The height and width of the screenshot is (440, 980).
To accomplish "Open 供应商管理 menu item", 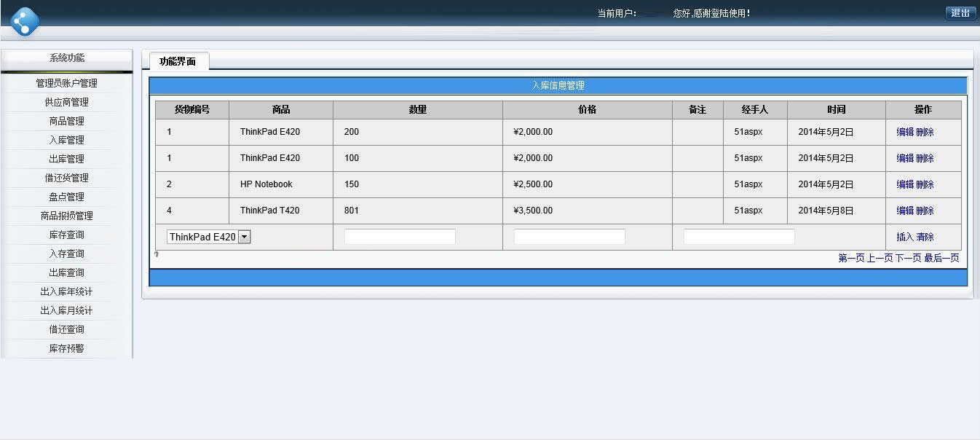I will [x=66, y=102].
